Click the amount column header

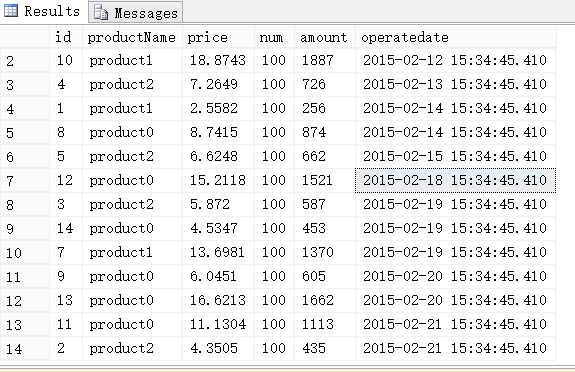pyautogui.click(x=325, y=37)
